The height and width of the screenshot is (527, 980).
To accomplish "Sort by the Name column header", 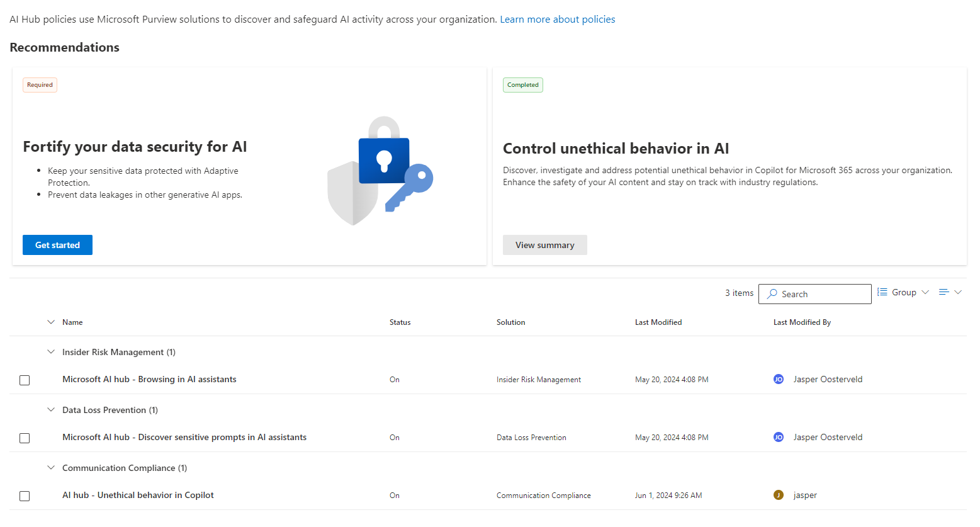I will coord(72,322).
